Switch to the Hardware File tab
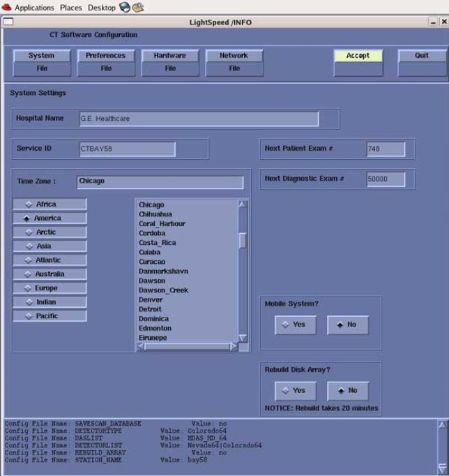 coord(169,61)
